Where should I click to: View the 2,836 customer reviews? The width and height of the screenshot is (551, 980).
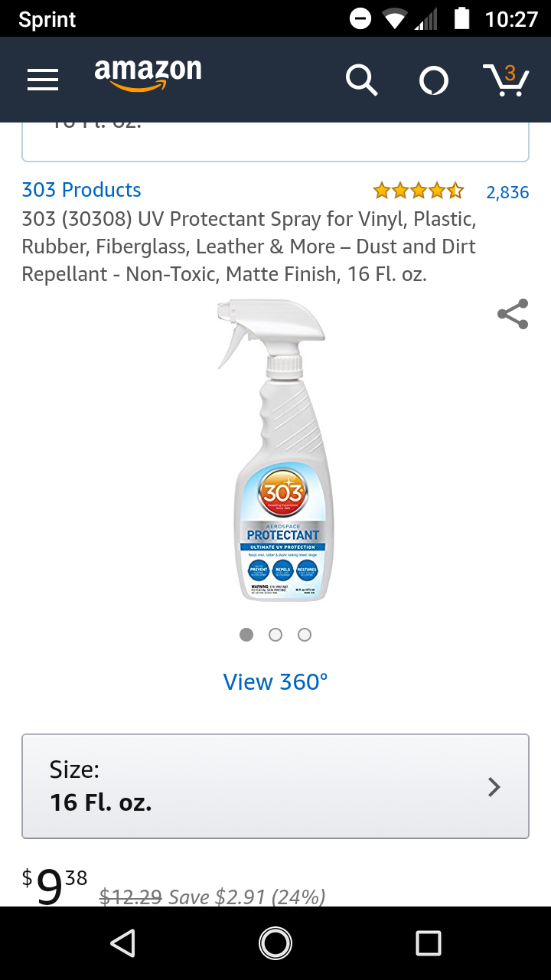point(507,192)
